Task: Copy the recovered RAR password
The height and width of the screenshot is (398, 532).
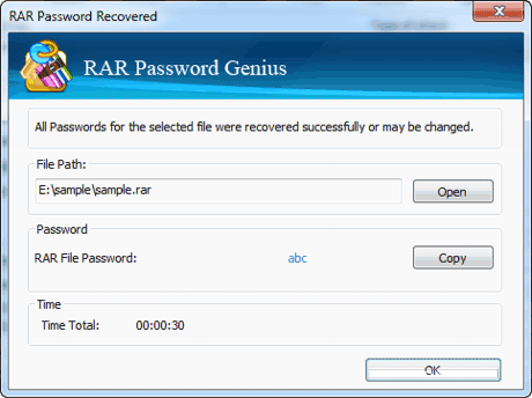Action: [453, 258]
